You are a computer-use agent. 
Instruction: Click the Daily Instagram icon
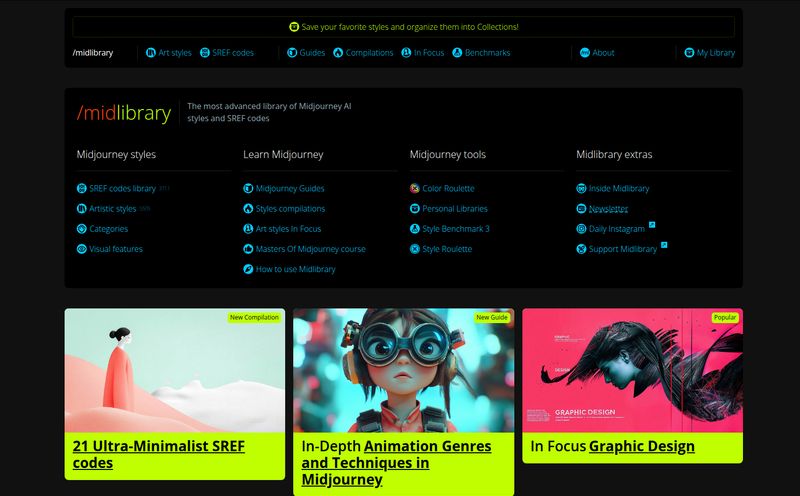click(x=581, y=229)
